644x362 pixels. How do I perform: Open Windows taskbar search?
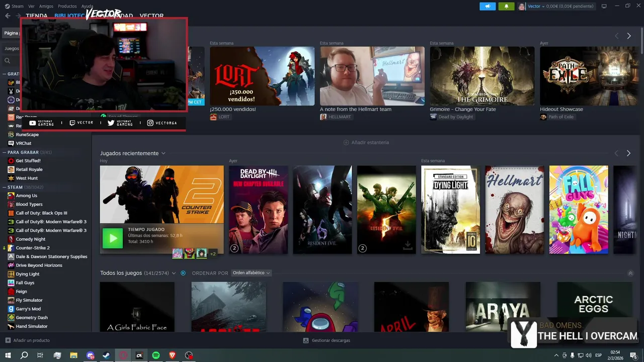tap(24, 355)
